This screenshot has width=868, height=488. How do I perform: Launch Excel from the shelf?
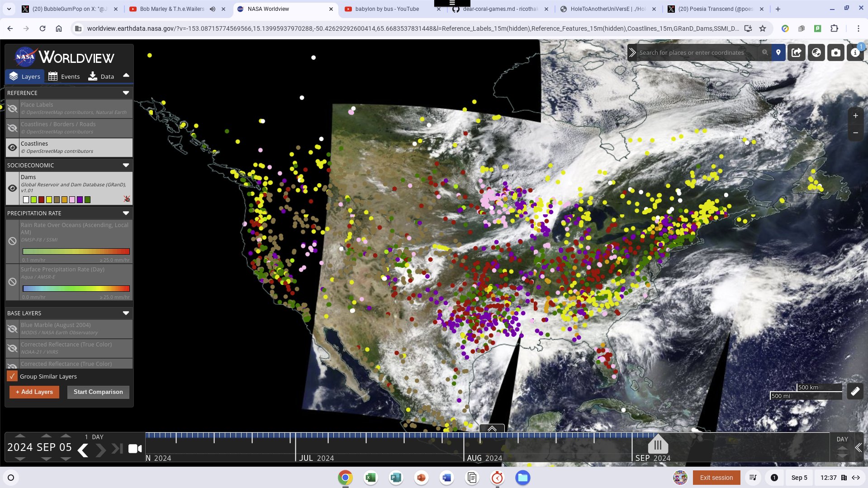click(x=370, y=478)
